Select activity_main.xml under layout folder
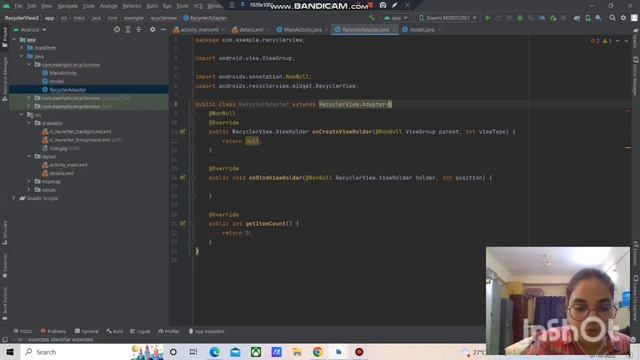 pos(68,165)
